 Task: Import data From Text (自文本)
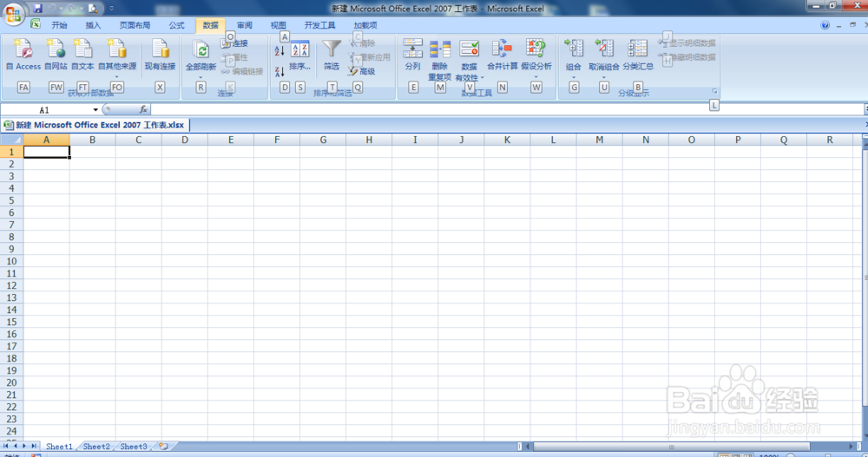tap(82, 55)
